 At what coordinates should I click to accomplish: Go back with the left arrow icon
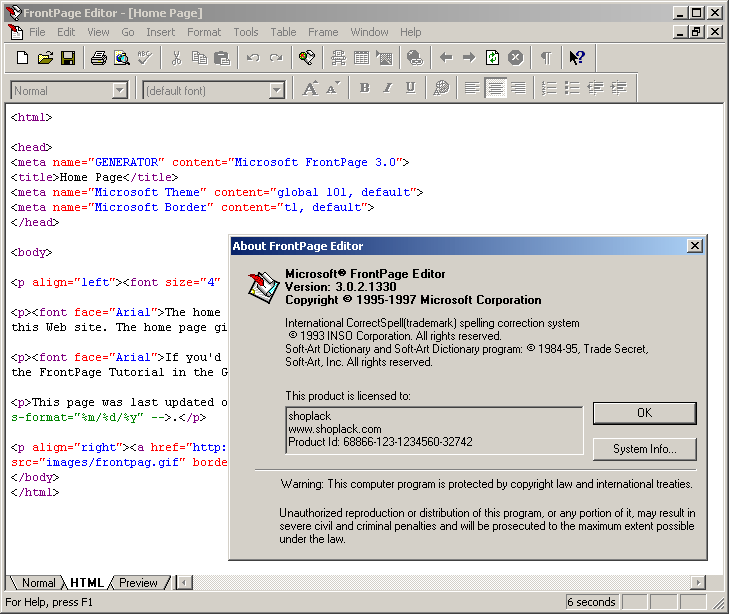point(446,58)
